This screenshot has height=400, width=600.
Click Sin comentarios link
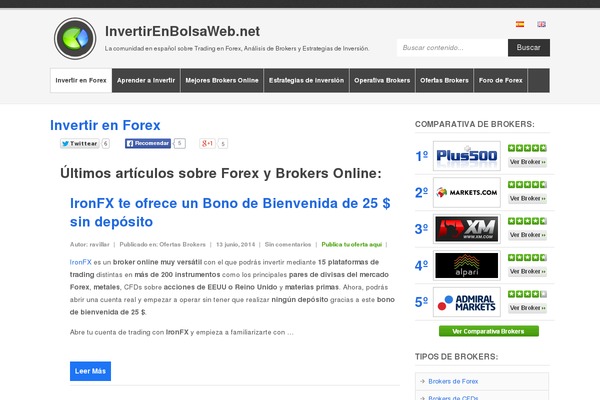point(288,244)
